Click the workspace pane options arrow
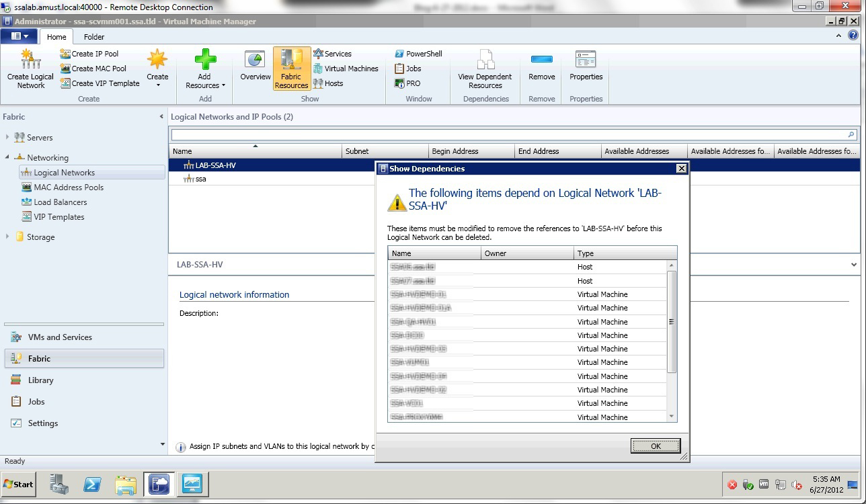 [162, 444]
